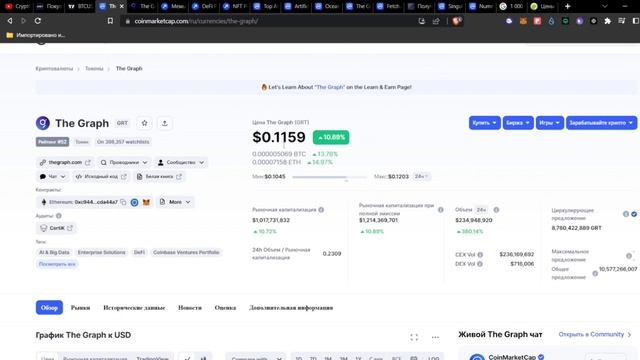
Task: Click Токены breadcrumb link
Action: point(94,69)
